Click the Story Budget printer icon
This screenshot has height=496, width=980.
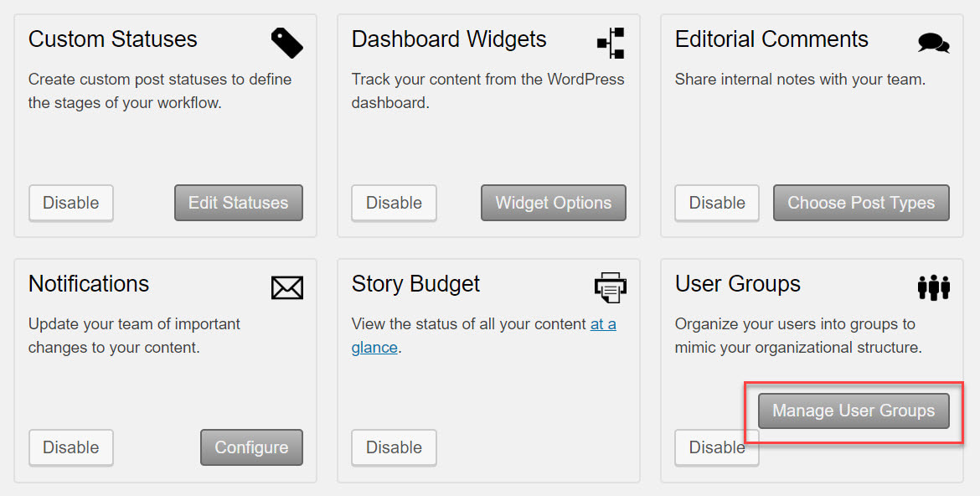[x=610, y=287]
